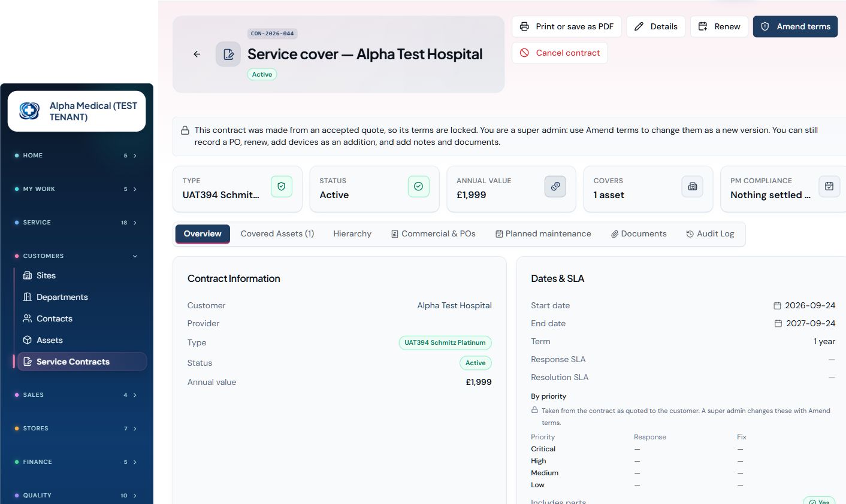Click Alpha Medical tenant logo

29,111
